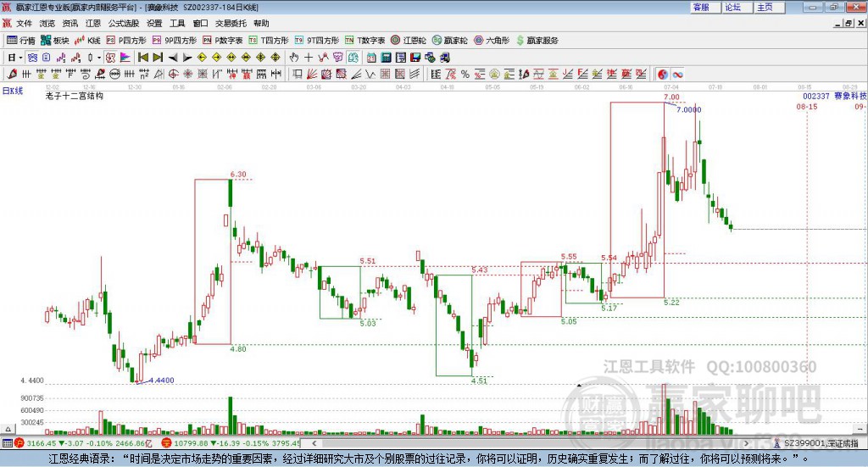The image size is (868, 467).
Task: Open the P数字表 tool
Action: pyautogui.click(x=223, y=41)
